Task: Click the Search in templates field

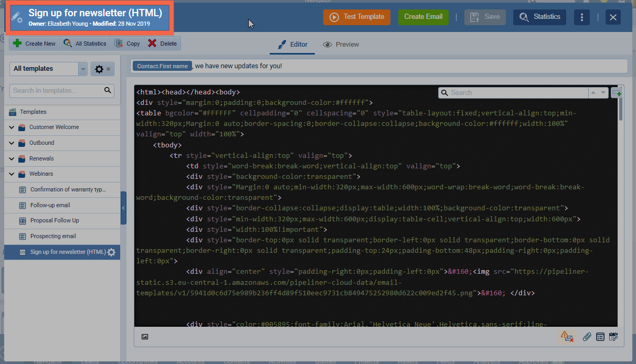Action: click(x=56, y=90)
